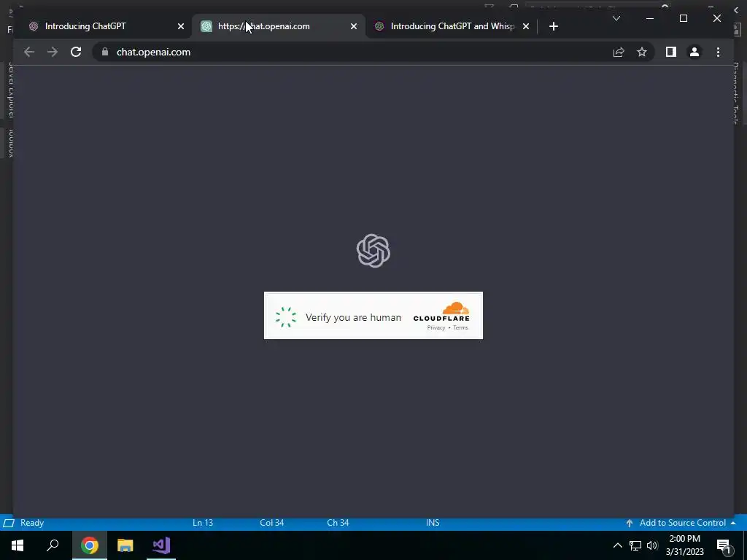View site information via the padlock icon

click(x=105, y=52)
